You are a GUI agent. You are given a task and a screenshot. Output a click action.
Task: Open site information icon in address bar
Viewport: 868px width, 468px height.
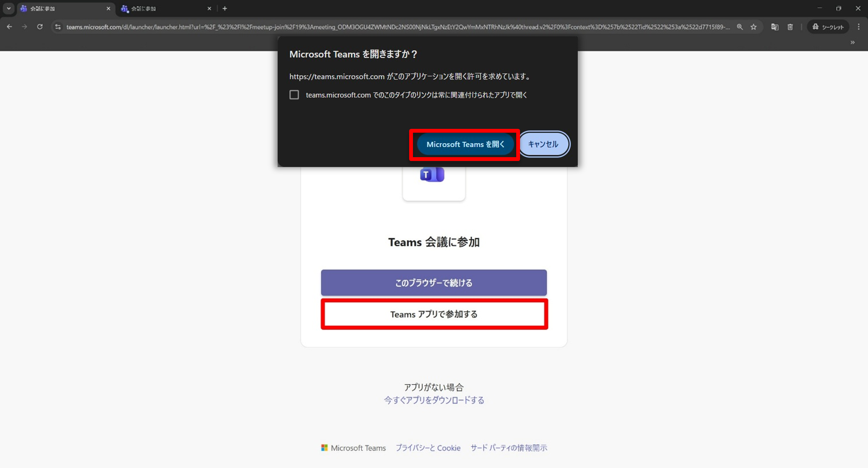[x=58, y=27]
